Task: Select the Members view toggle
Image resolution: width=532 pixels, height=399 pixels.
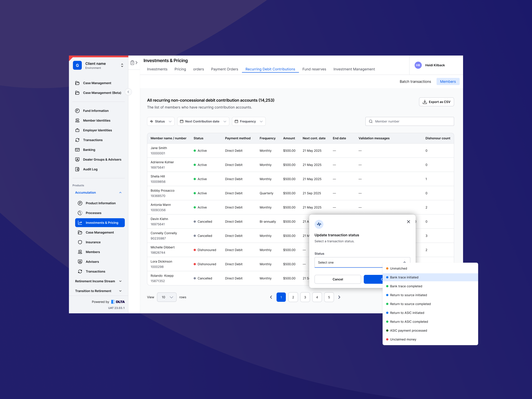Action: tap(448, 82)
